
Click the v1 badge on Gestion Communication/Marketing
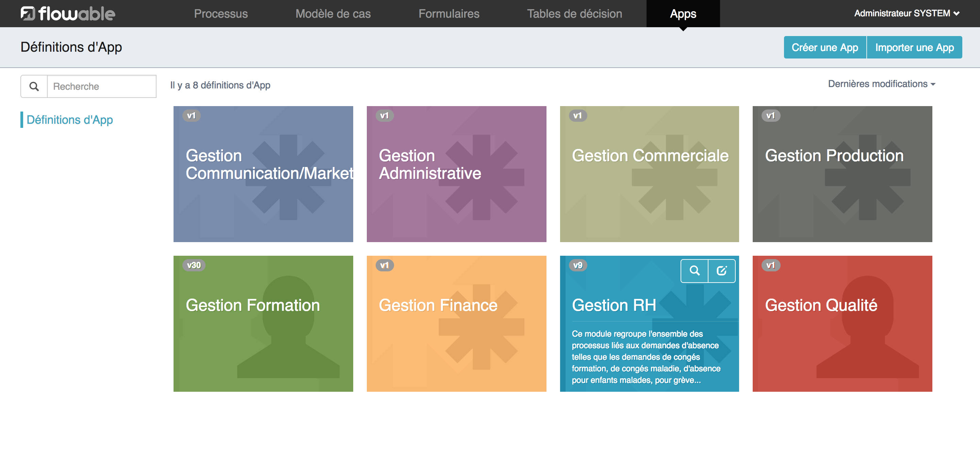[x=191, y=116]
